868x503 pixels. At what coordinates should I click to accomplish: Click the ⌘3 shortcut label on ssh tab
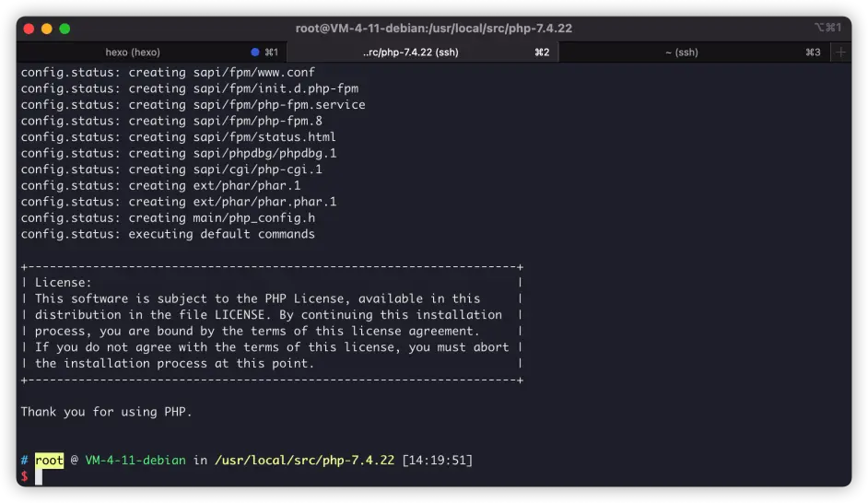click(813, 52)
